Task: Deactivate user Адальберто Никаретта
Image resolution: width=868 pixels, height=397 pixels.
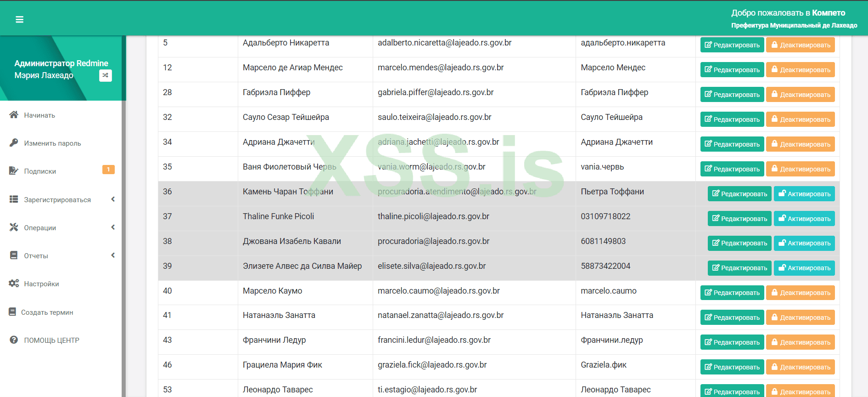Action: (801, 45)
